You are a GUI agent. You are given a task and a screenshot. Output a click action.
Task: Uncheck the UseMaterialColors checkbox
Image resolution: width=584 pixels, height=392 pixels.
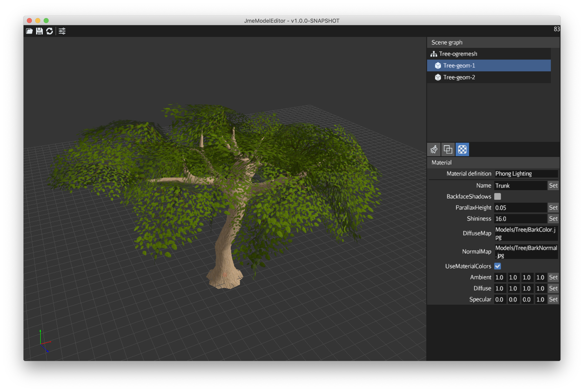497,266
